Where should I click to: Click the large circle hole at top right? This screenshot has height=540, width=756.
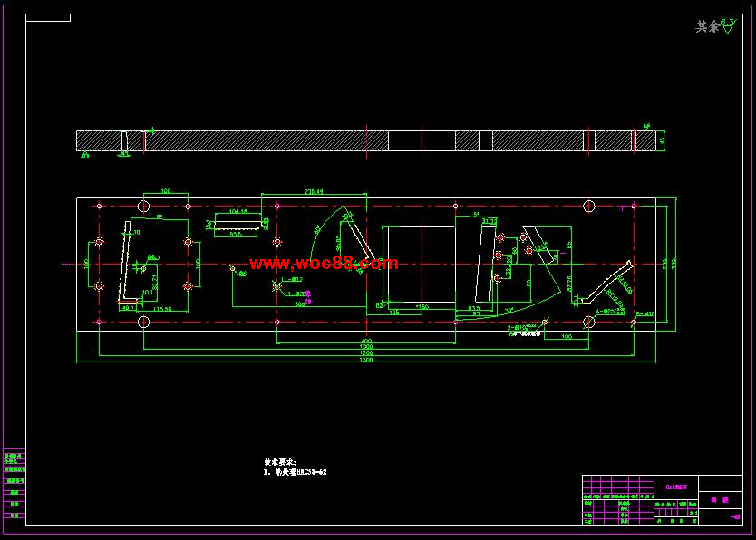coord(588,207)
